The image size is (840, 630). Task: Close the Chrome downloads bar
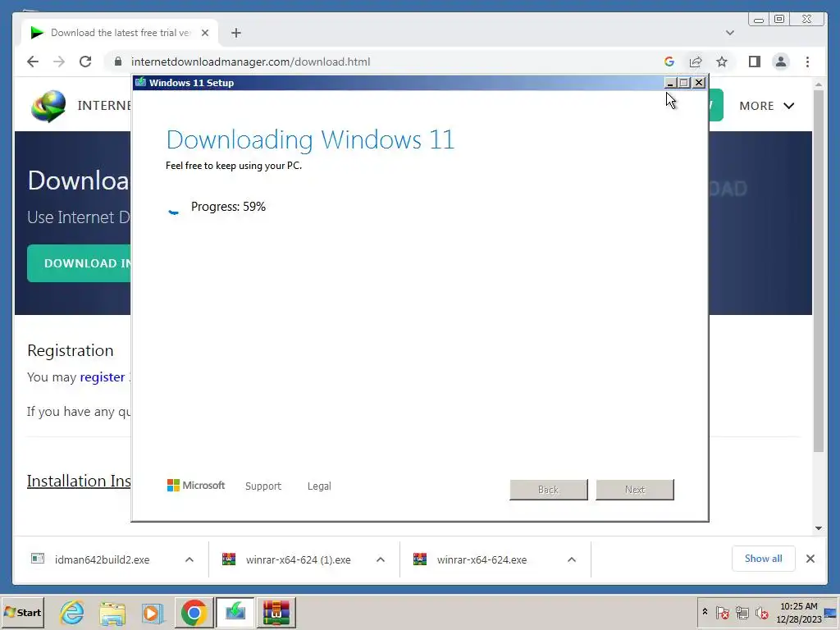(x=810, y=559)
